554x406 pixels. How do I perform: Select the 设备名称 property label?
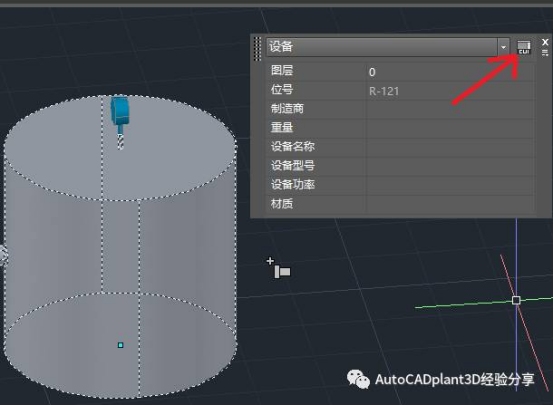[293, 146]
